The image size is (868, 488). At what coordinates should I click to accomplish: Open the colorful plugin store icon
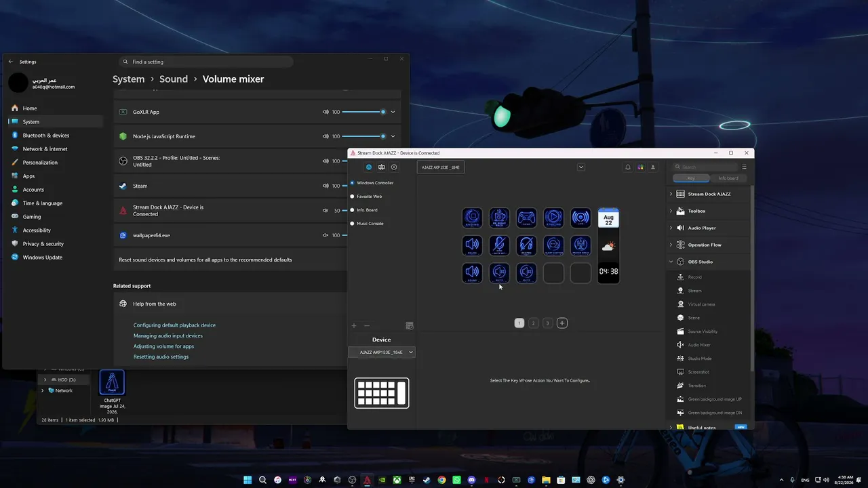tap(640, 167)
